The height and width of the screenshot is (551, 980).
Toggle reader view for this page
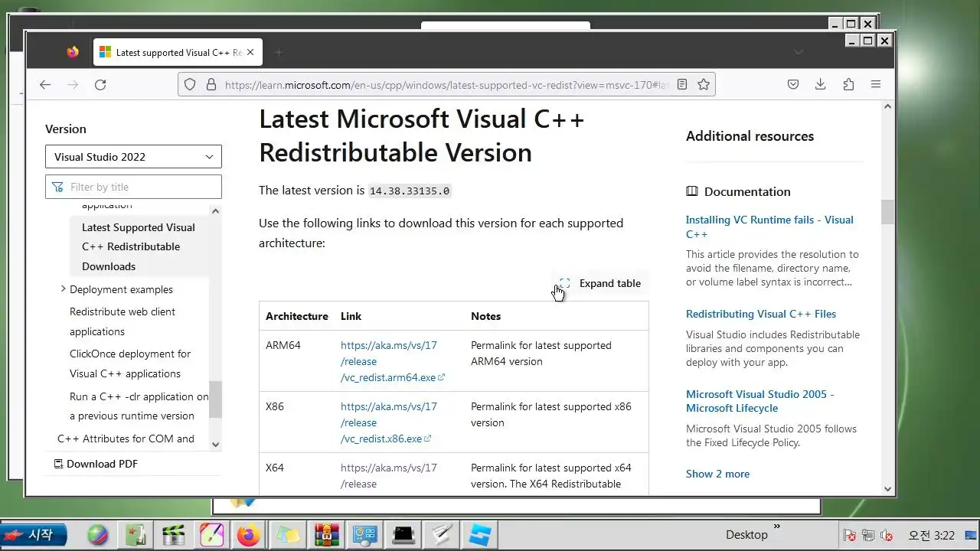682,85
